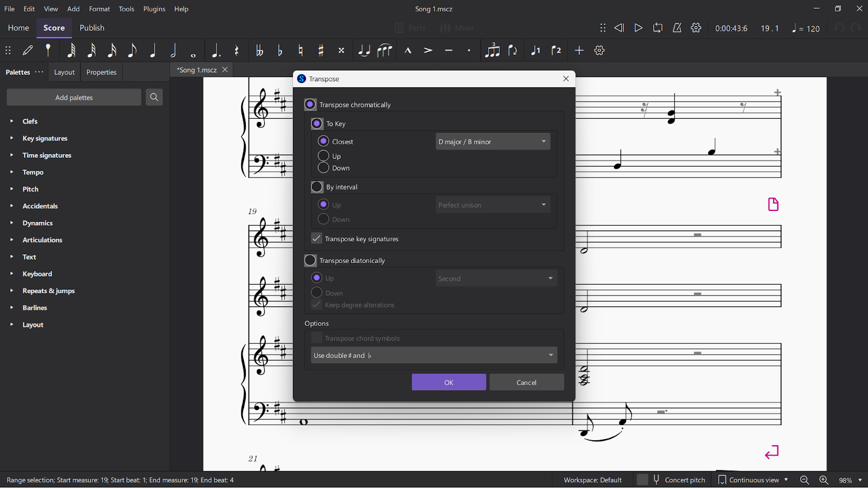Toggle the metronome icon
Image resolution: width=868 pixels, height=488 pixels.
click(x=677, y=28)
